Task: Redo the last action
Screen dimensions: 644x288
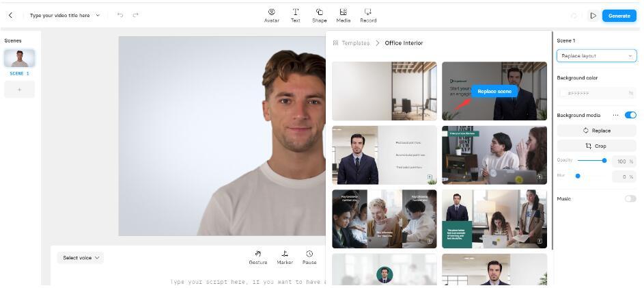Action: (135, 15)
